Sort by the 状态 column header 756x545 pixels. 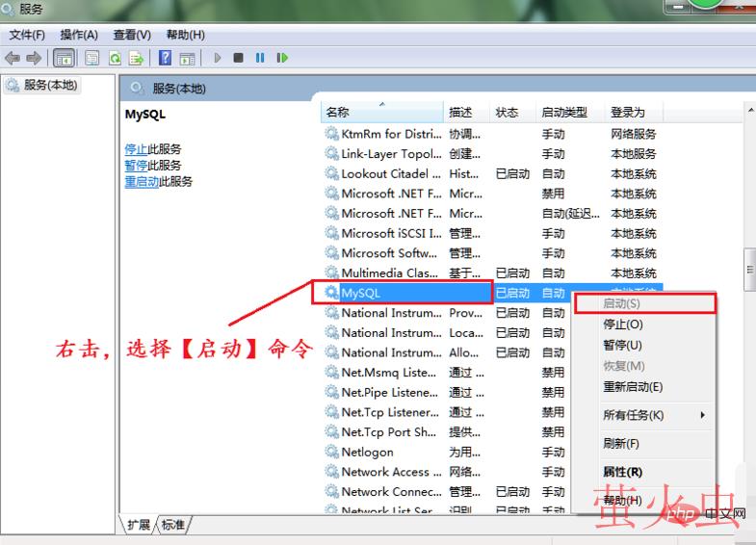(512, 113)
